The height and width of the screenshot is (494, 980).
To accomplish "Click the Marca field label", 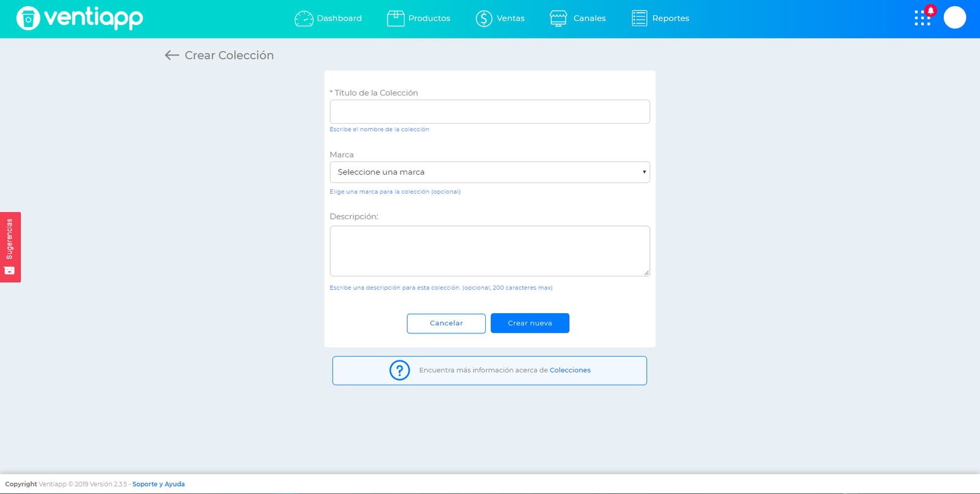I will 342,154.
